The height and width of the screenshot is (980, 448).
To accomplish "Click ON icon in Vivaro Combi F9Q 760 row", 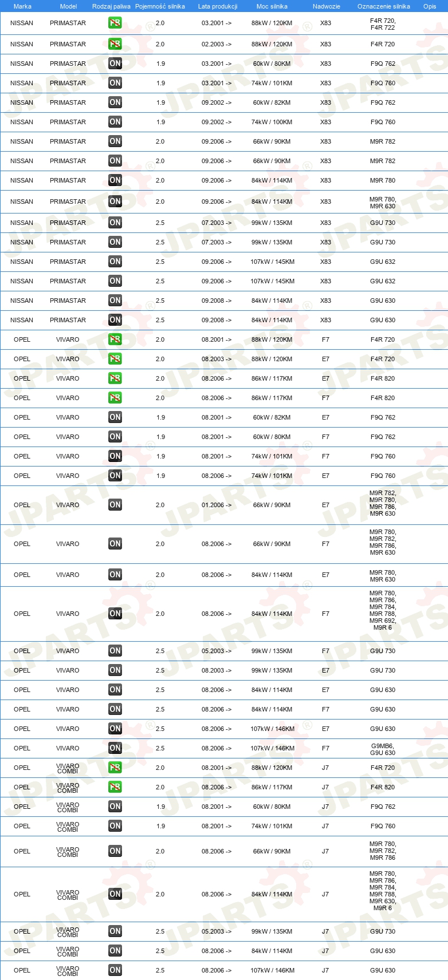I will click(115, 826).
